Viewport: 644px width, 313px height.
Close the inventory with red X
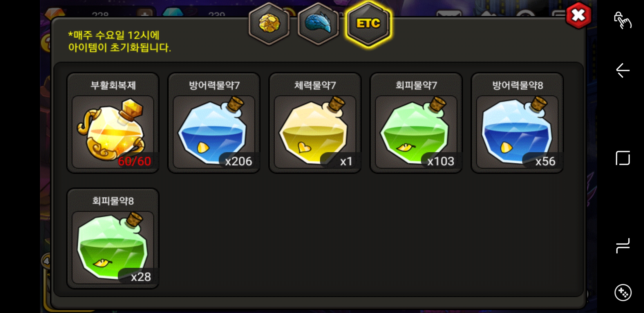tap(579, 16)
